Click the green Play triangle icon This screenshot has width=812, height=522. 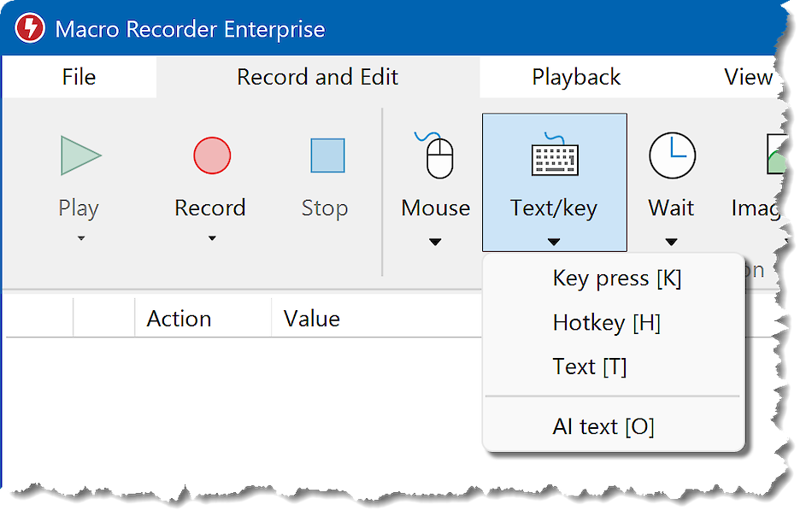coord(80,155)
